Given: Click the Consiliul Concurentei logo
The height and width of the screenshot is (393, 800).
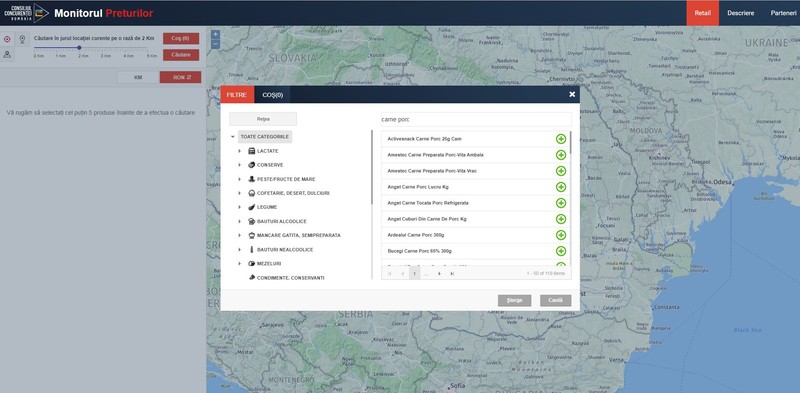Looking at the screenshot, I should [x=26, y=13].
